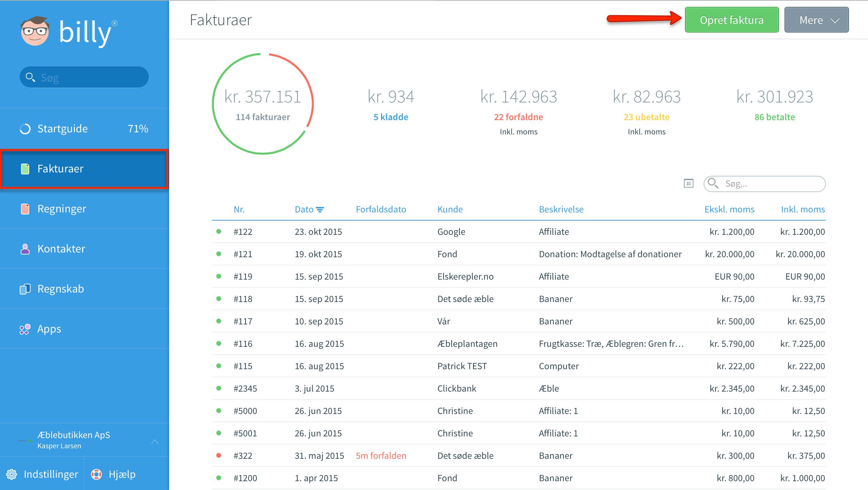Go to Regninger section

(84, 209)
